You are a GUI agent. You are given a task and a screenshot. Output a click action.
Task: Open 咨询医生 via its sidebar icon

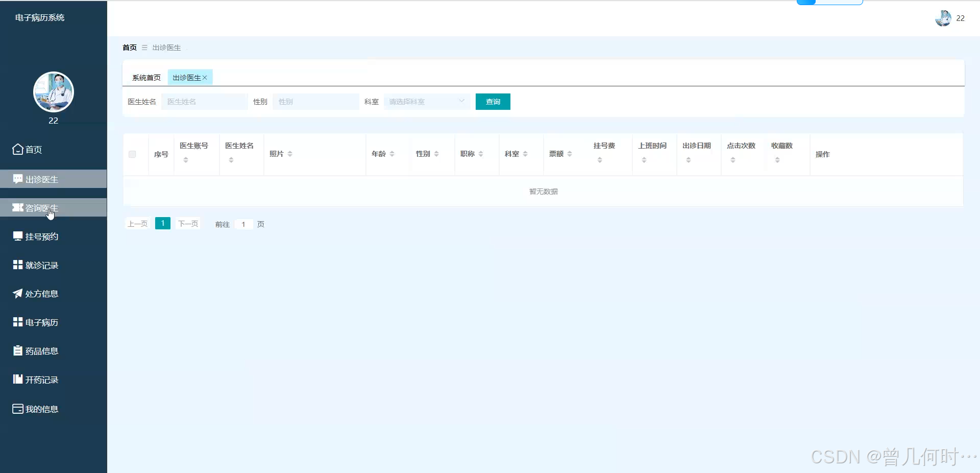point(17,208)
